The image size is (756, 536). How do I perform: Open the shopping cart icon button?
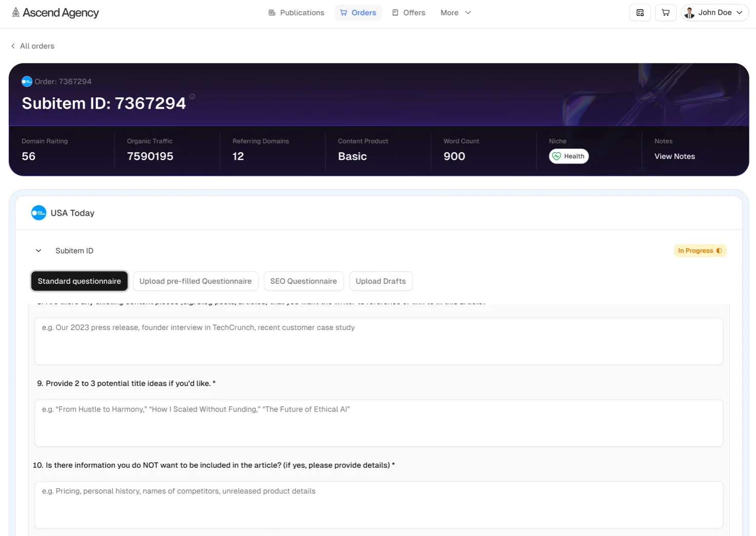[666, 13]
